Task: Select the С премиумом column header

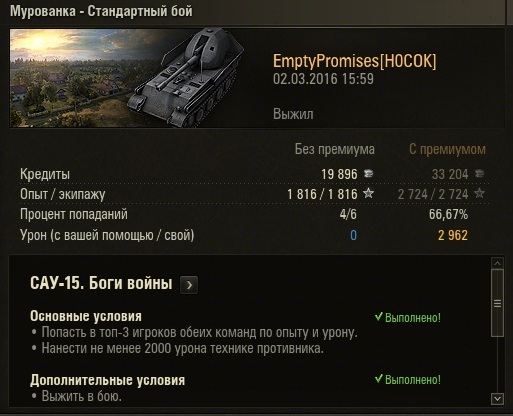Action: [x=447, y=149]
